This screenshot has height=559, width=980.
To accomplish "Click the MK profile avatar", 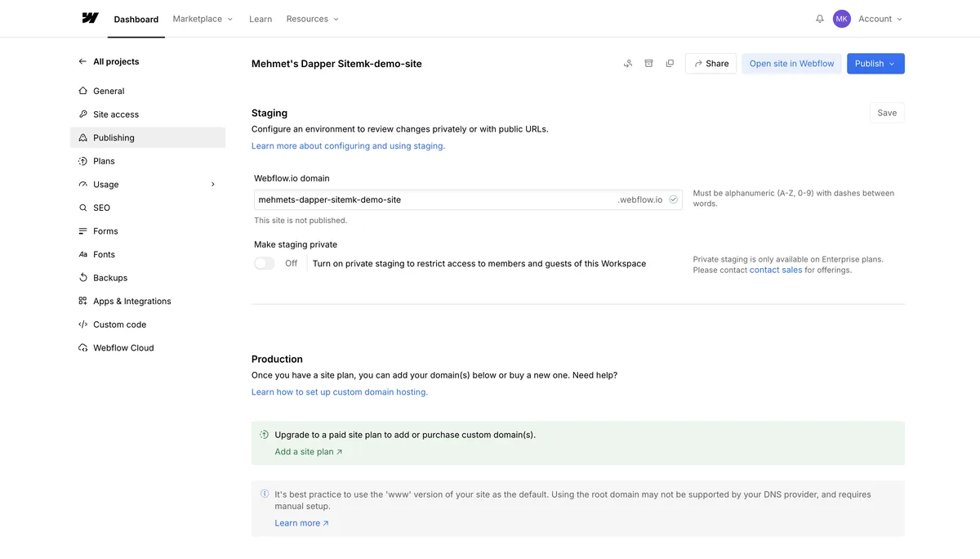I will pyautogui.click(x=842, y=19).
